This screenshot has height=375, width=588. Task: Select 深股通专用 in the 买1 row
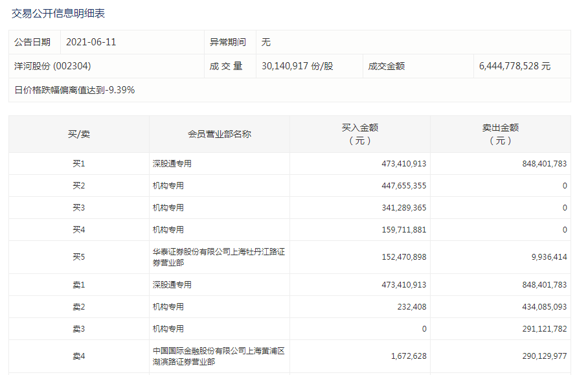tap(172, 164)
